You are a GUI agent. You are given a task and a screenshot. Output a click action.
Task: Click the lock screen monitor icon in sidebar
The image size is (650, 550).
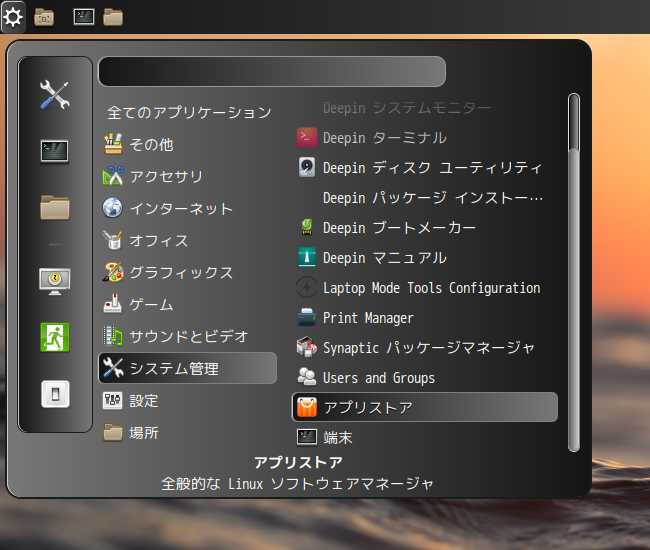55,281
